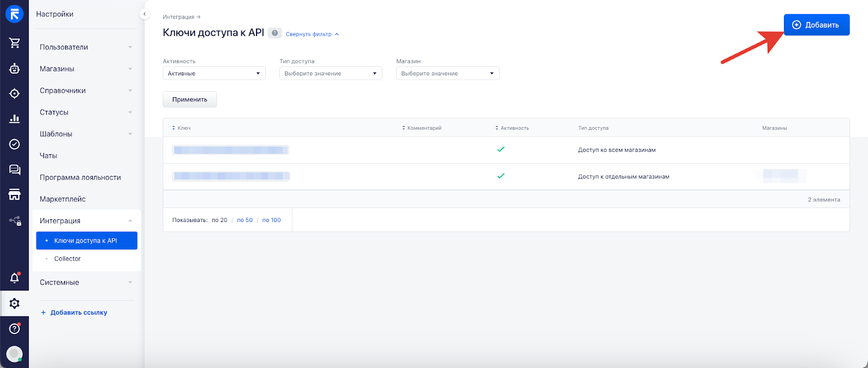Click the Свернуть фильтр link
Screen dimensions: 868x368
tap(312, 34)
